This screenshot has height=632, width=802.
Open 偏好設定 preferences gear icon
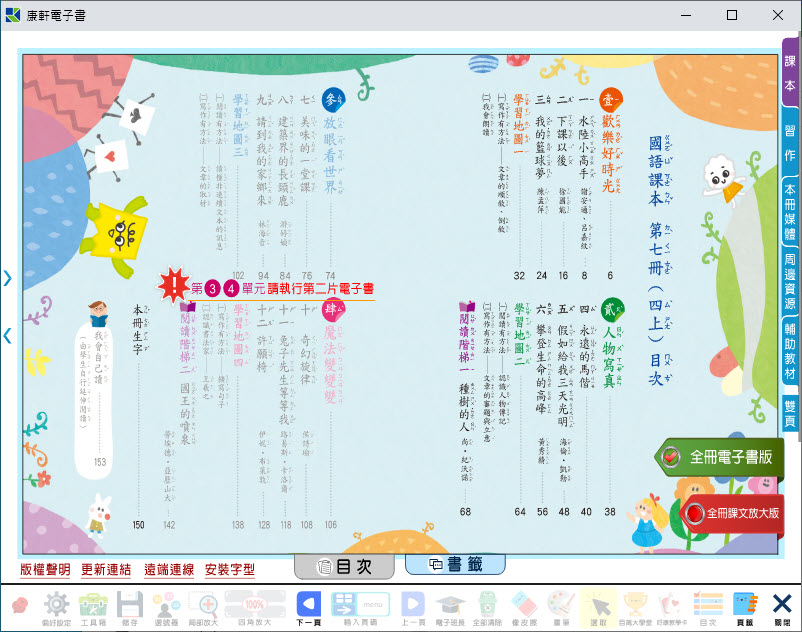(56, 604)
